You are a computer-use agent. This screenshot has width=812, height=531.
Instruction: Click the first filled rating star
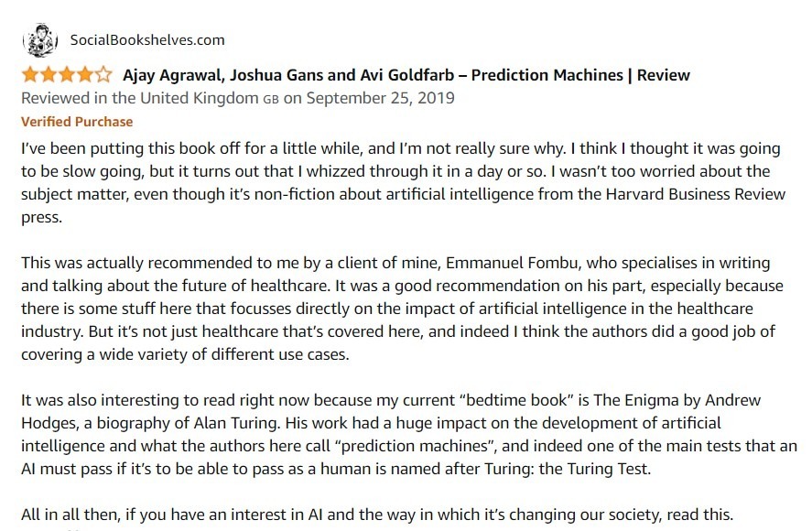[30, 75]
